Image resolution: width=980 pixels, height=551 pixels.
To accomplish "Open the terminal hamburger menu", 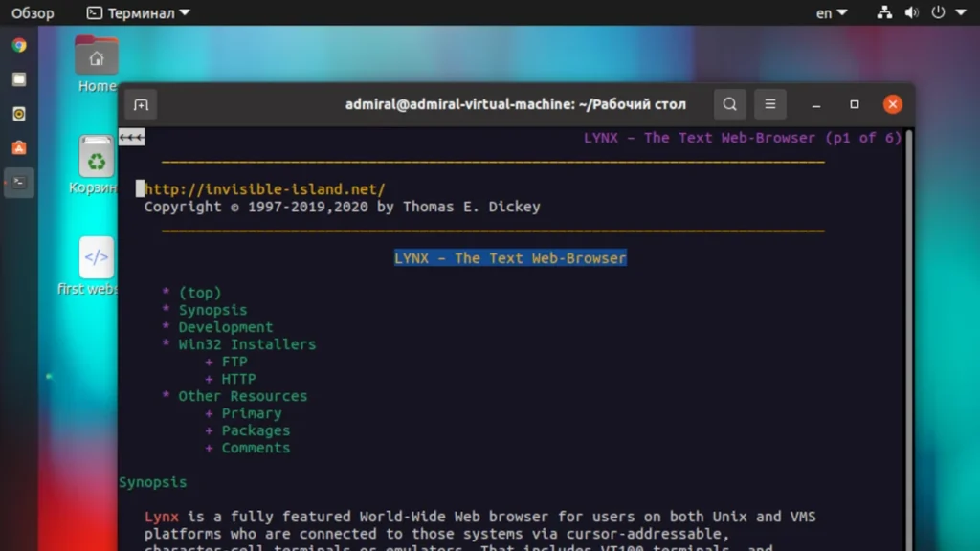I will pyautogui.click(x=769, y=104).
